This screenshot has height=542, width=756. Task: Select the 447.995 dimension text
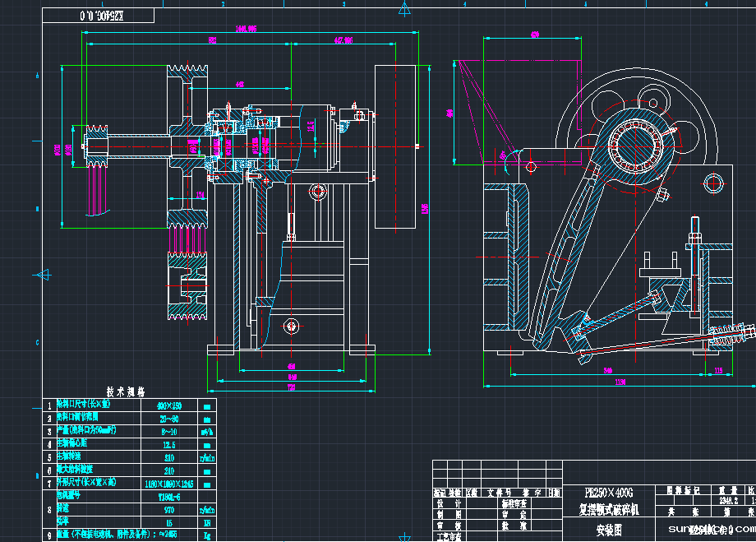[343, 40]
